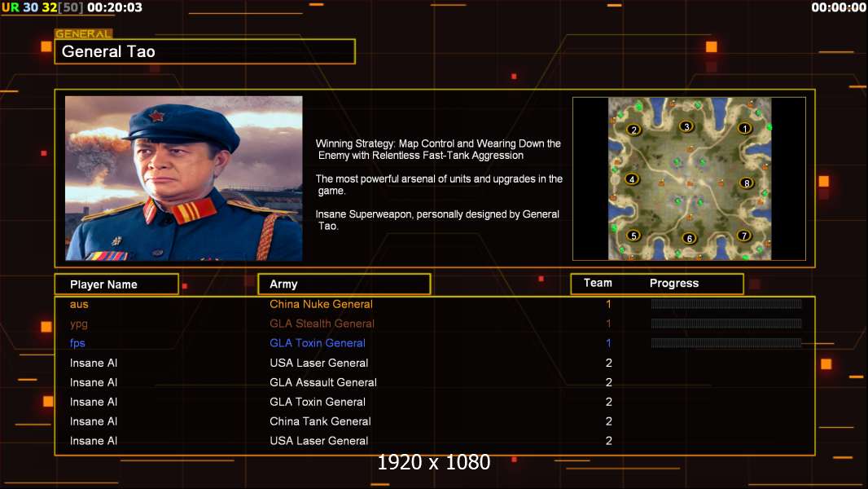Click the 00:20:03 elapsed time counter
868x489 pixels.
(x=115, y=7)
